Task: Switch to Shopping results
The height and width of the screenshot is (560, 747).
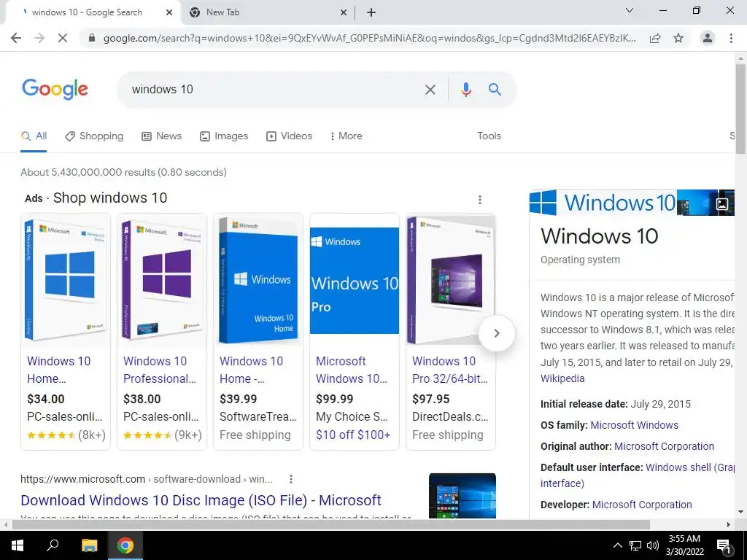Action: 94,136
